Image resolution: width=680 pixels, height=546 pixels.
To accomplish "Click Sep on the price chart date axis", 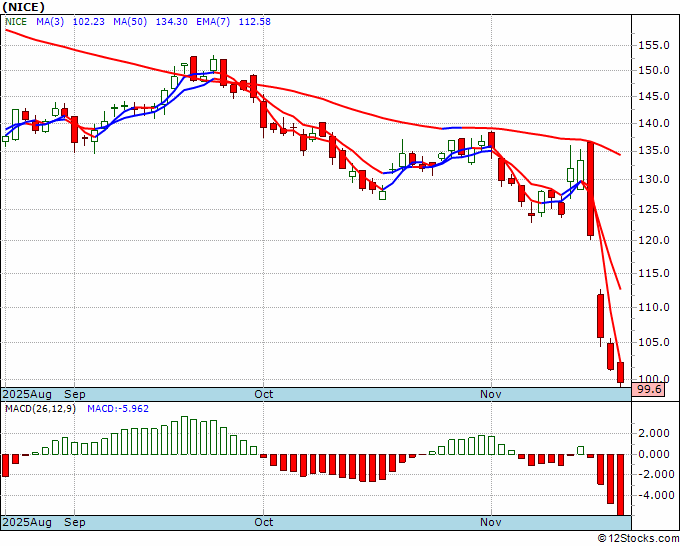I will (75, 394).
